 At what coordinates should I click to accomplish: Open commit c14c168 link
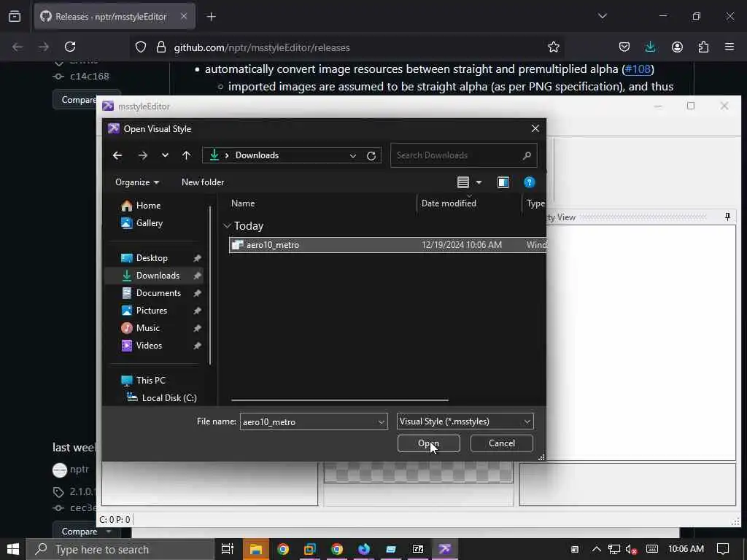(90, 76)
